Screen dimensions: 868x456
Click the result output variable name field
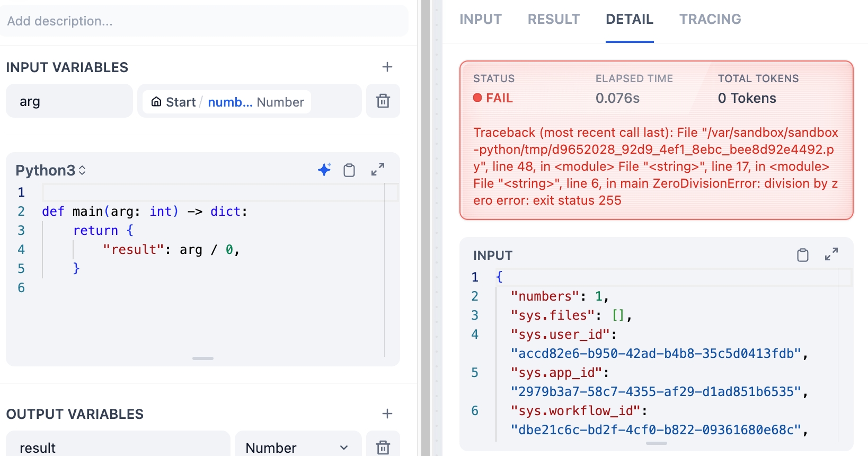coord(118,447)
